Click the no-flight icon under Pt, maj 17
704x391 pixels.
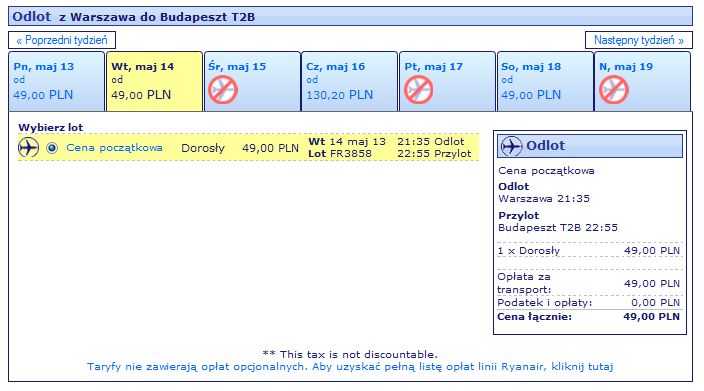click(418, 89)
